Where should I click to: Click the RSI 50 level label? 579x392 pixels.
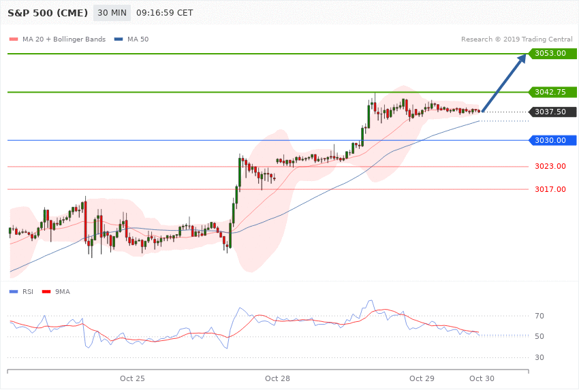pyautogui.click(x=539, y=336)
